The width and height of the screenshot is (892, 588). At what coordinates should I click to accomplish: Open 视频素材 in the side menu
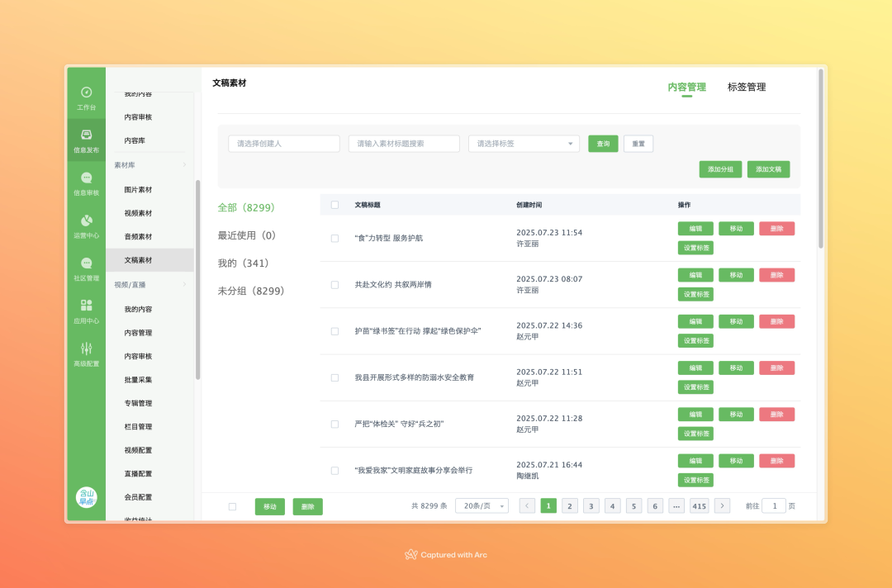click(138, 213)
